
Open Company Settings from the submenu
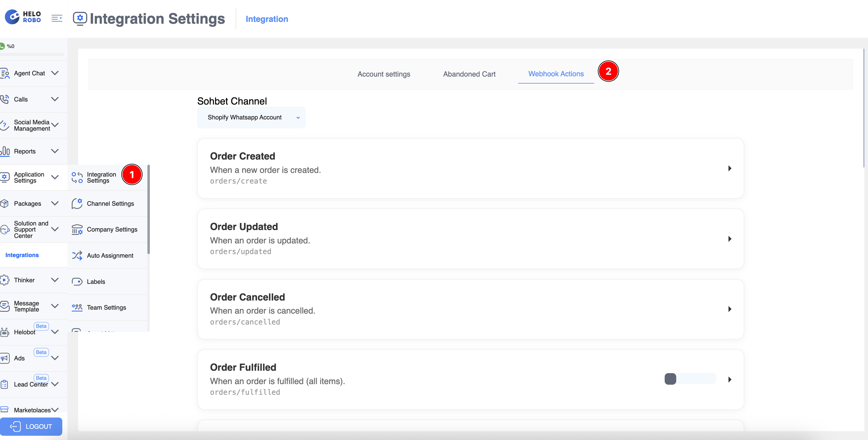tap(108, 229)
